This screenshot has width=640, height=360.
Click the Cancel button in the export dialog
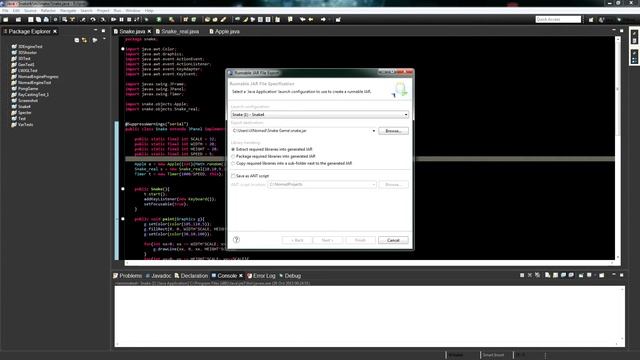point(393,240)
